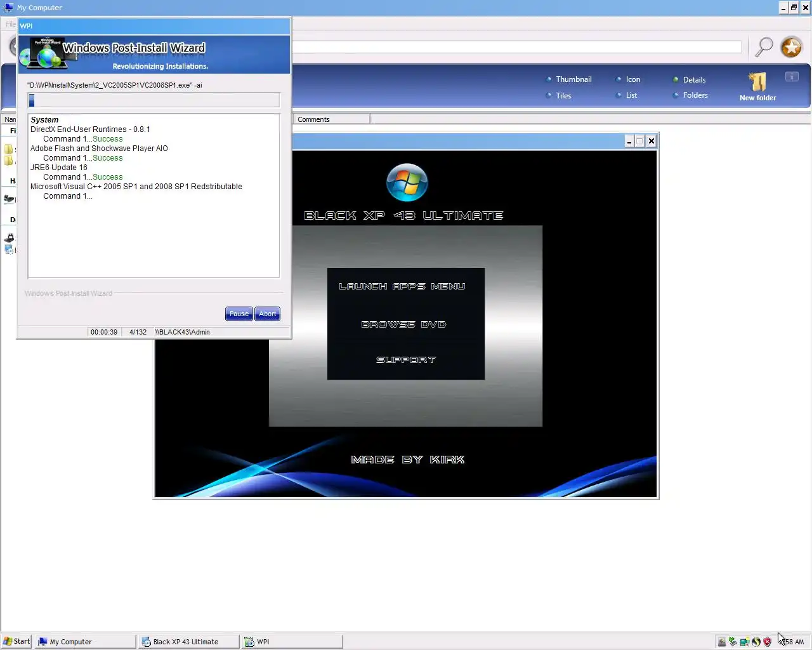Close the Black XP 43 Ultimate window
This screenshot has width=812, height=650.
(x=651, y=141)
